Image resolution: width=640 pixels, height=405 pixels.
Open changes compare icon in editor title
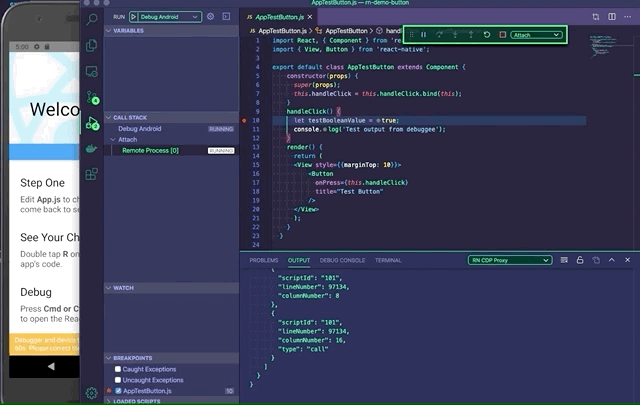click(596, 17)
